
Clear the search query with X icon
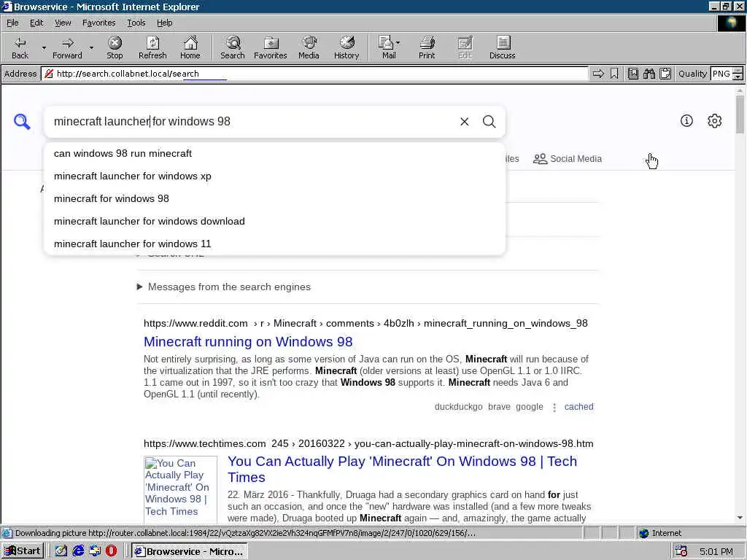[465, 122]
